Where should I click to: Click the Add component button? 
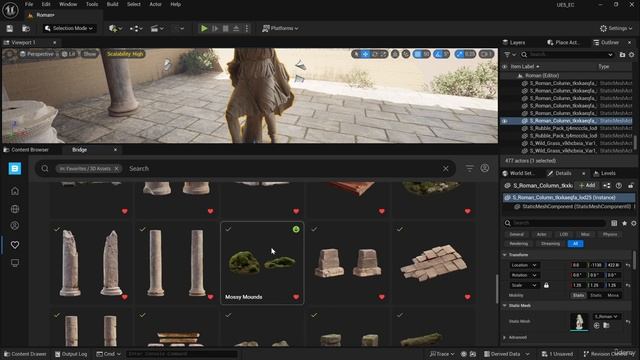[587, 185]
